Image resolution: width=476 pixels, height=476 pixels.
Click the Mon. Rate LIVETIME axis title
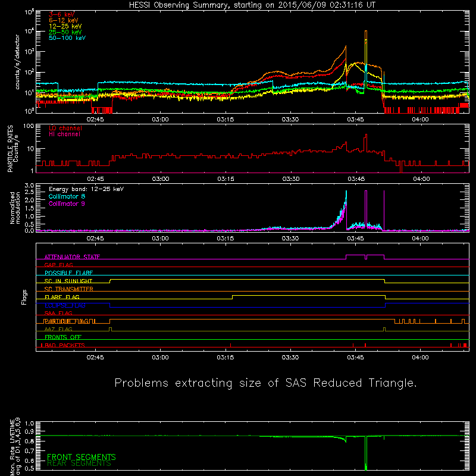[15, 446]
